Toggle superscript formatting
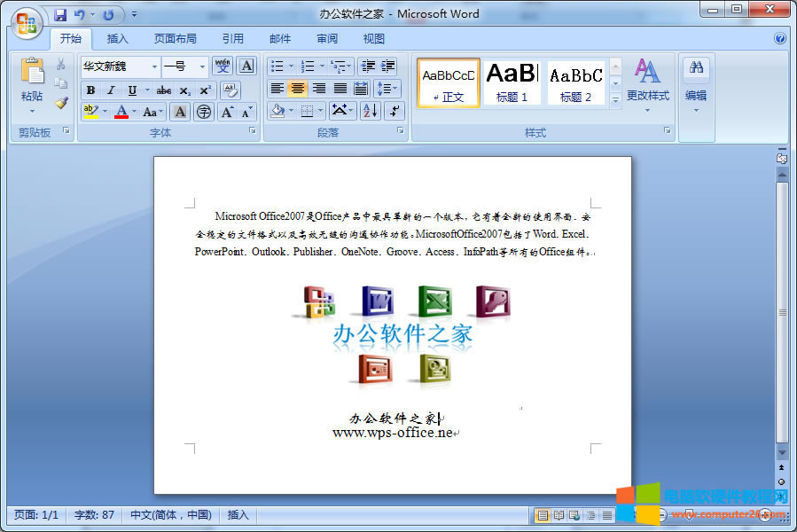This screenshot has height=532, width=797. click(204, 90)
